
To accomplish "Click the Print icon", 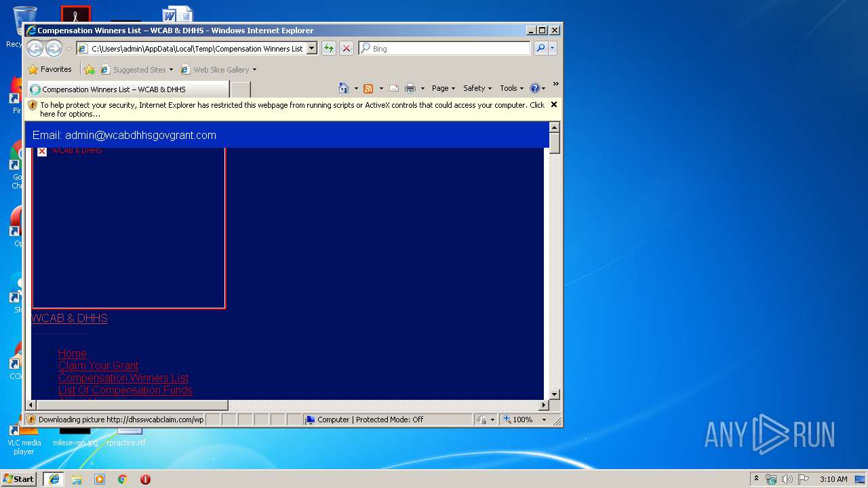I will click(x=410, y=88).
